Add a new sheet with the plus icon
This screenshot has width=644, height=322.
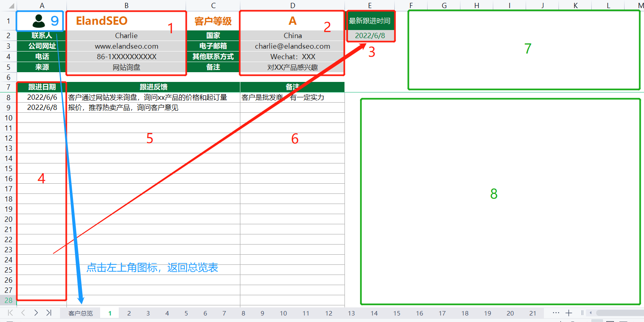[569, 313]
